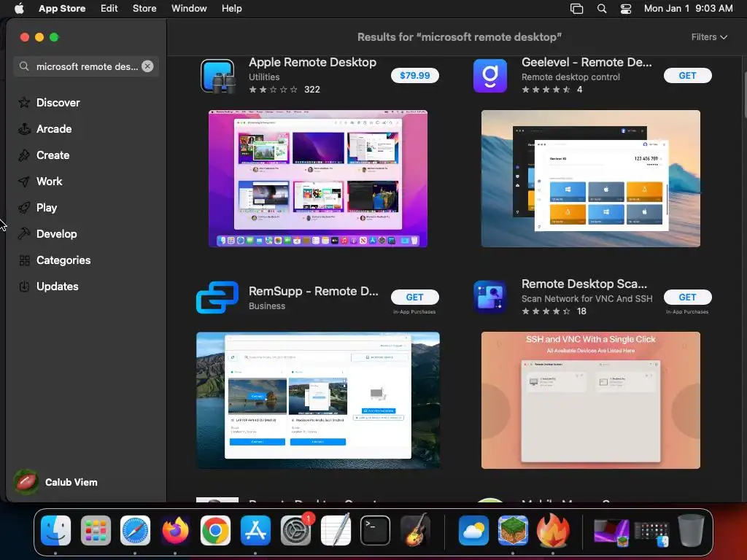Launch GarageBand from the Dock
747x560 pixels.
(x=415, y=531)
